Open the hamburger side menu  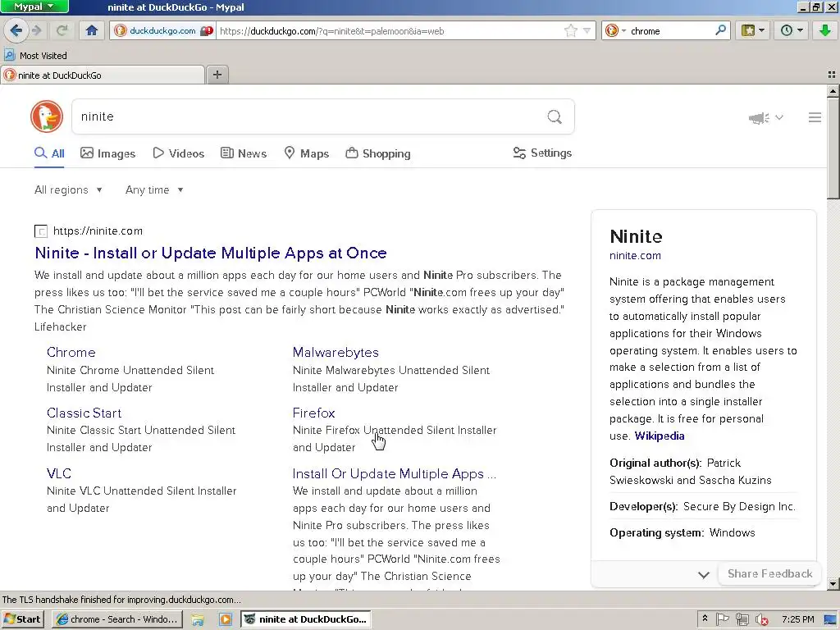tap(815, 117)
